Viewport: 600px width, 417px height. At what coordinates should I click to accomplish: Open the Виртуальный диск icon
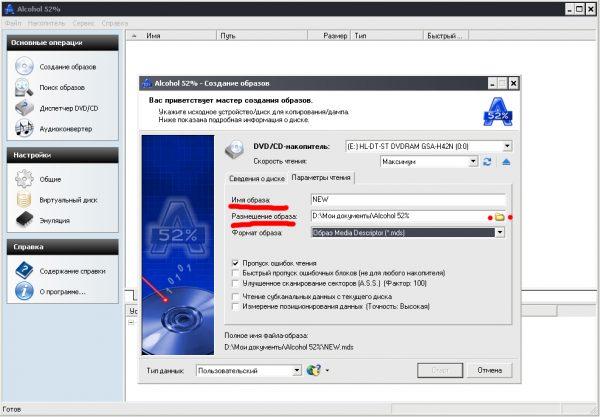24,200
